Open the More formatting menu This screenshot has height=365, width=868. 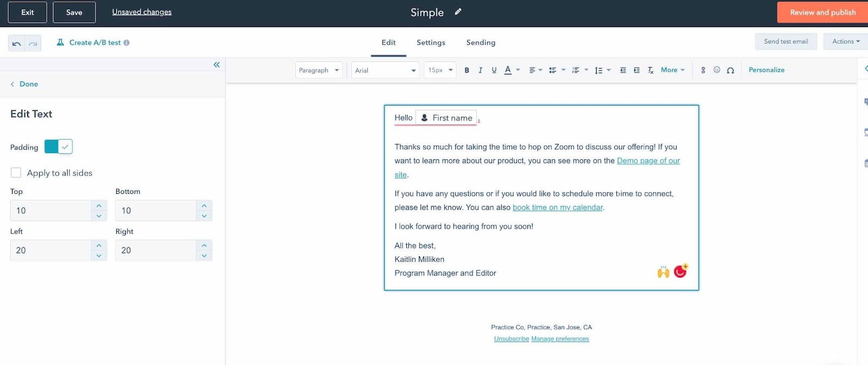pos(673,70)
